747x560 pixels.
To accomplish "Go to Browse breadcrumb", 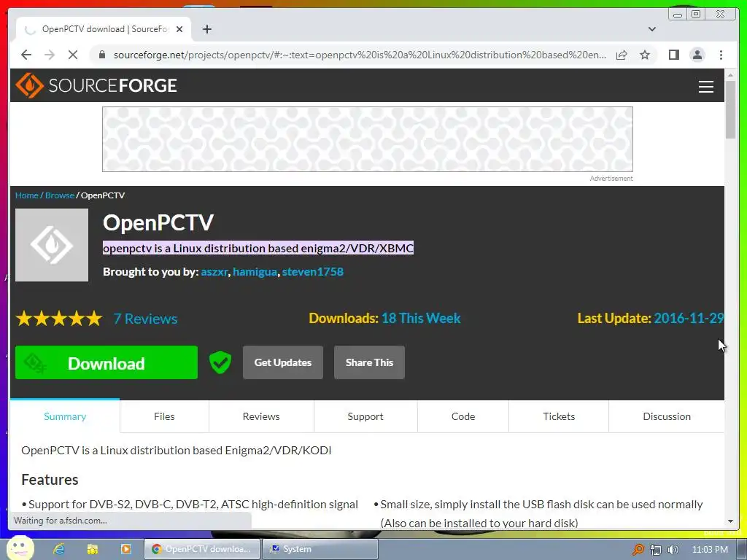I will [60, 195].
